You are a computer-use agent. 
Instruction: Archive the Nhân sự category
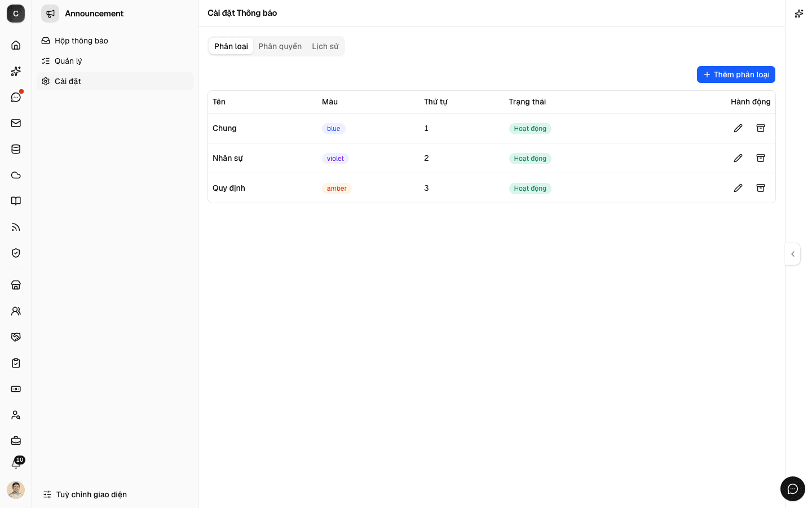coord(761,158)
